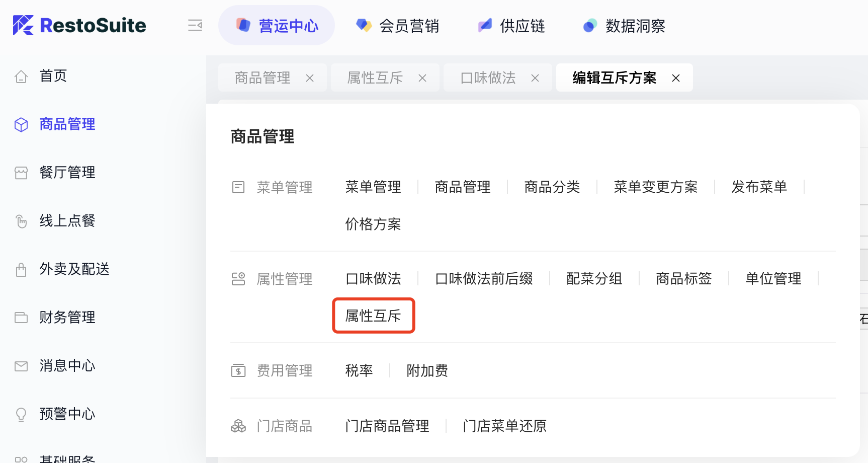Open 消息中心 in the sidebar

(67, 366)
